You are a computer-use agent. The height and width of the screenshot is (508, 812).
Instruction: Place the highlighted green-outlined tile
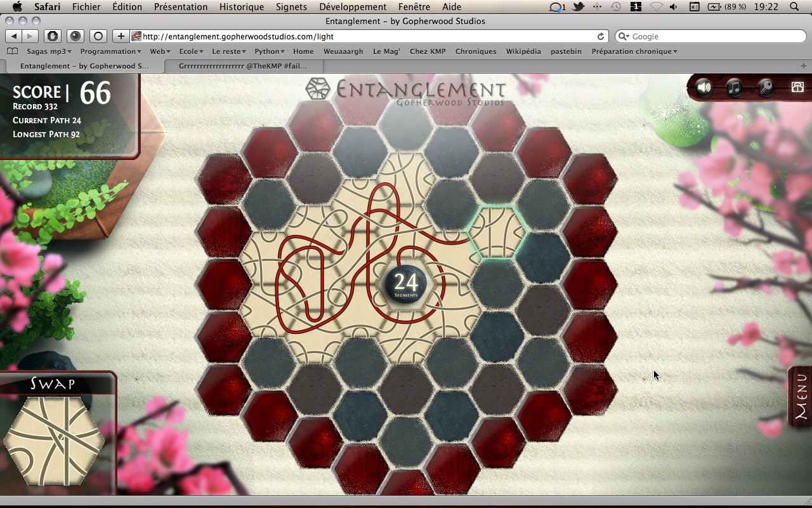(497, 232)
